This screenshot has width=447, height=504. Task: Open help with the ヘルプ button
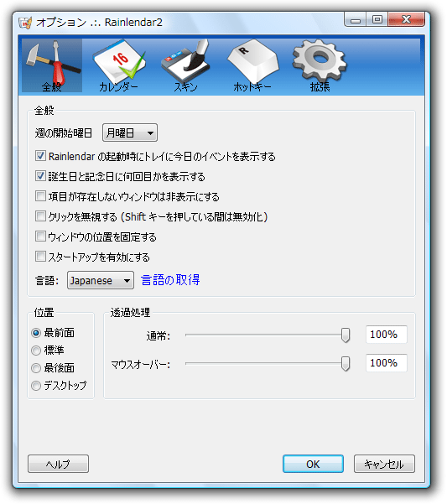[58, 464]
